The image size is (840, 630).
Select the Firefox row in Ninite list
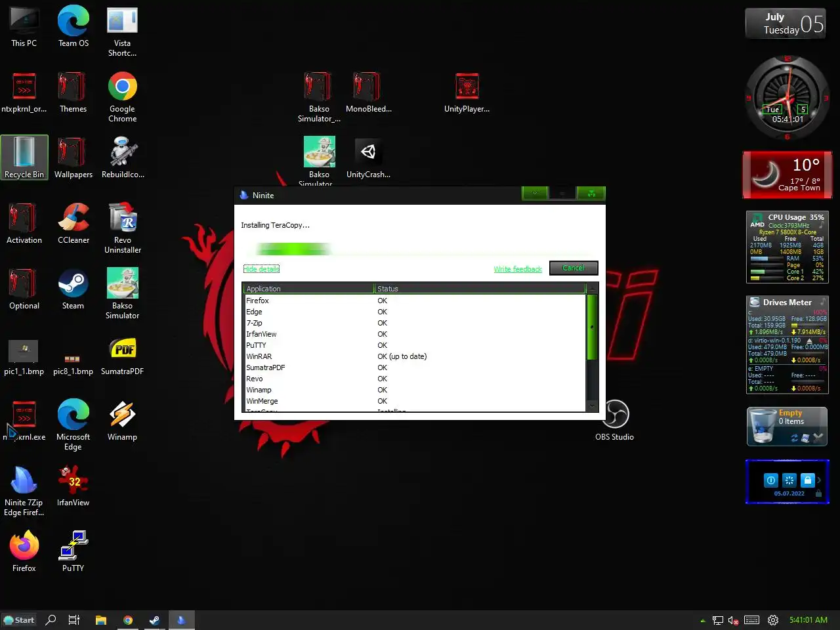point(414,301)
